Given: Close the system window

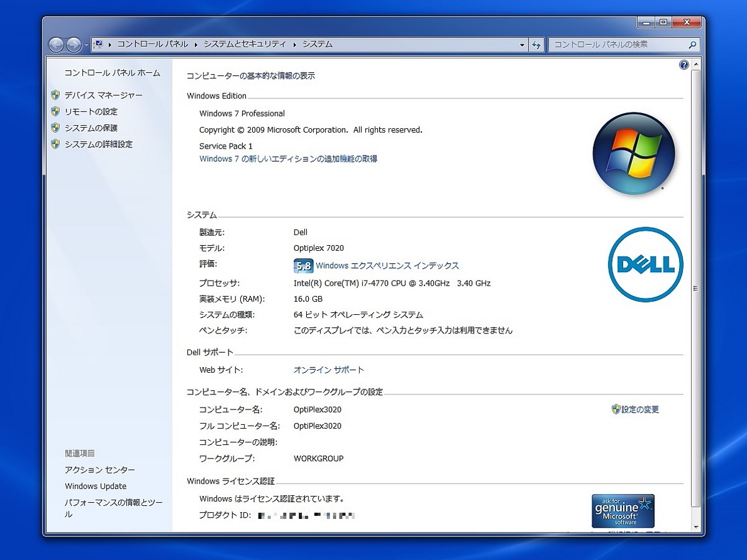Looking at the screenshot, I should point(685,22).
